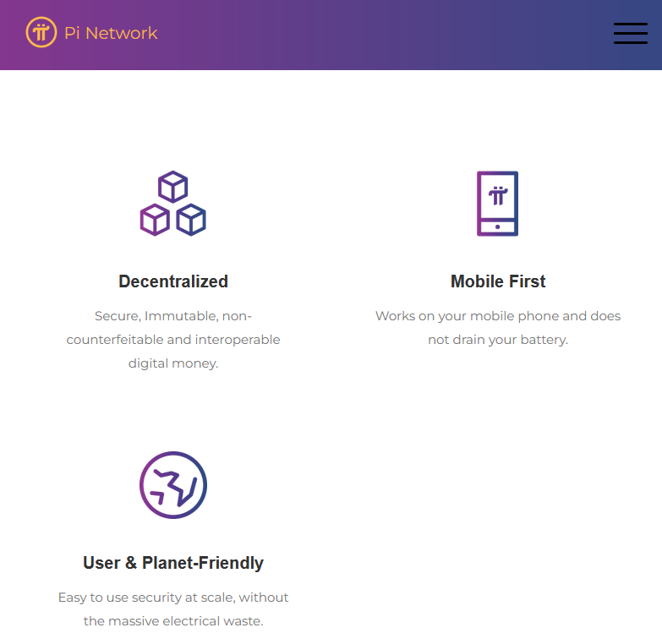The width and height of the screenshot is (662, 644).
Task: Select the Mobile First heading
Action: click(x=498, y=281)
